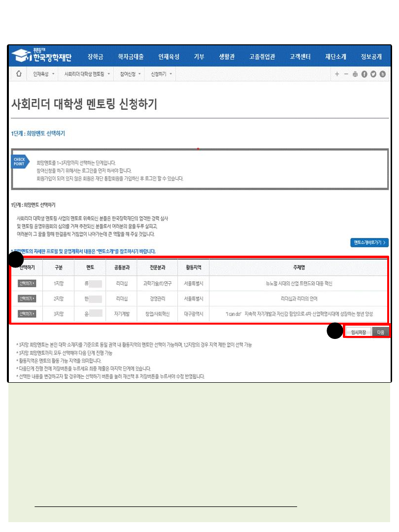Click 선택하기 for the 1지망 mentor
The height and width of the screenshot is (532, 399).
(x=27, y=284)
